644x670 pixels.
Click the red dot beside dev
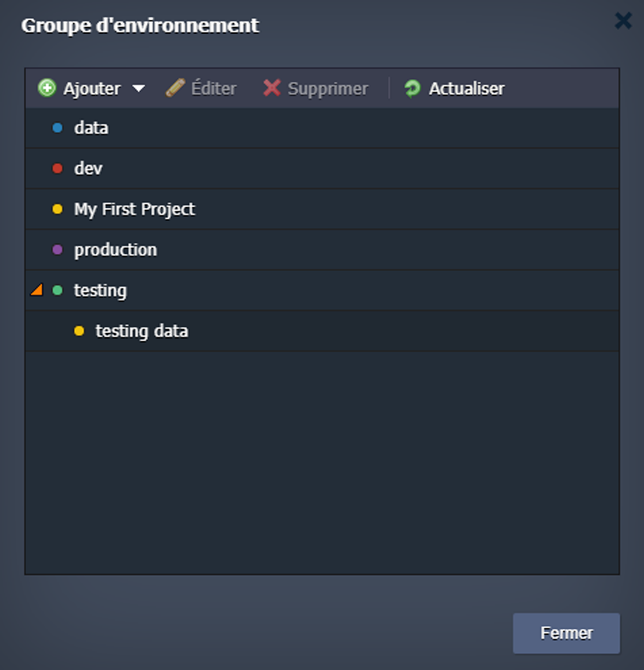tap(57, 168)
